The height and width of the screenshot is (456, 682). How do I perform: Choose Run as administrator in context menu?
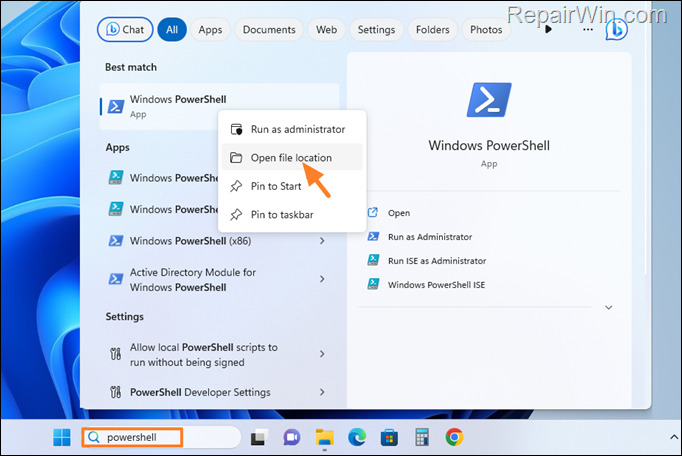[x=292, y=129]
